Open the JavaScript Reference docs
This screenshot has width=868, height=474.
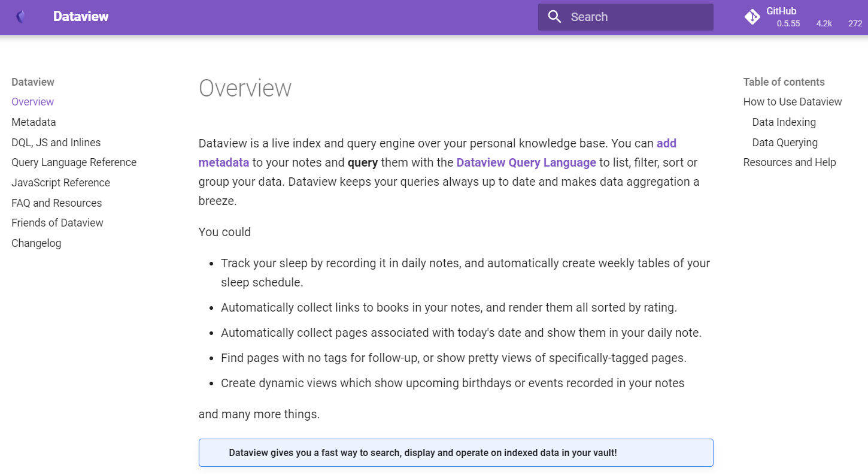(x=60, y=182)
